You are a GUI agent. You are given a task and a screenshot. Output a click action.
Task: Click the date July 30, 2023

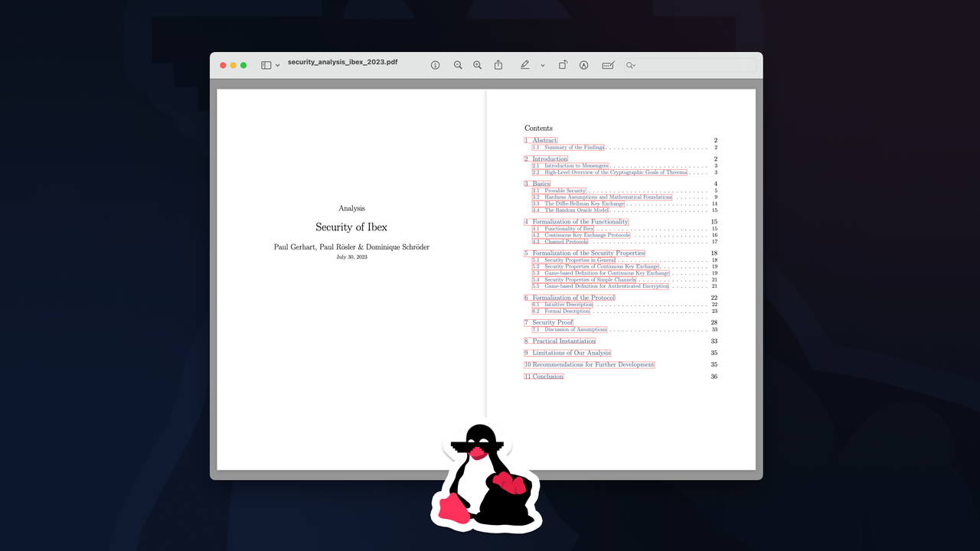pos(351,257)
